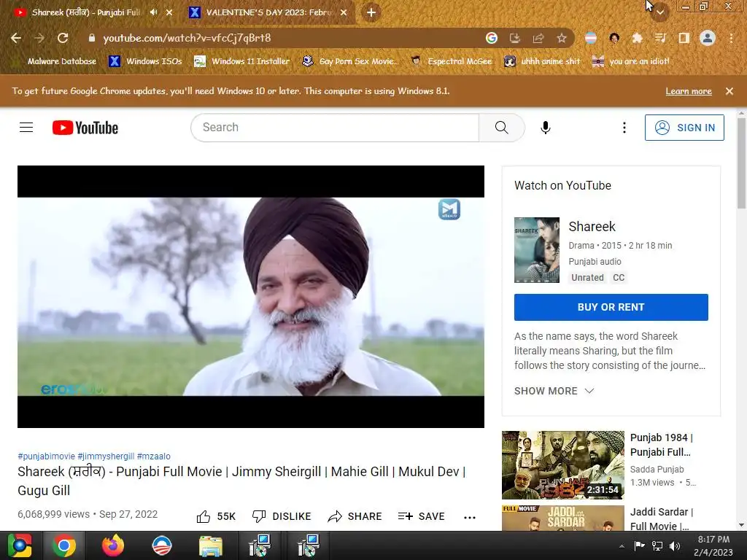Open Windows 11 Installer bookmark
747x560 pixels.
click(x=242, y=61)
